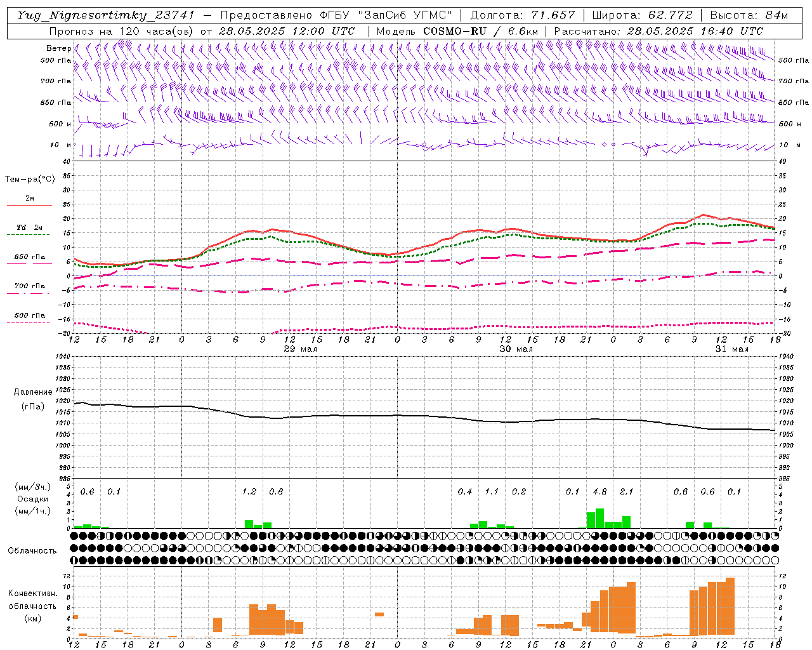Select the station name Yug_Nignesortimky_23741
This screenshot has height=650, width=812.
[106, 15]
